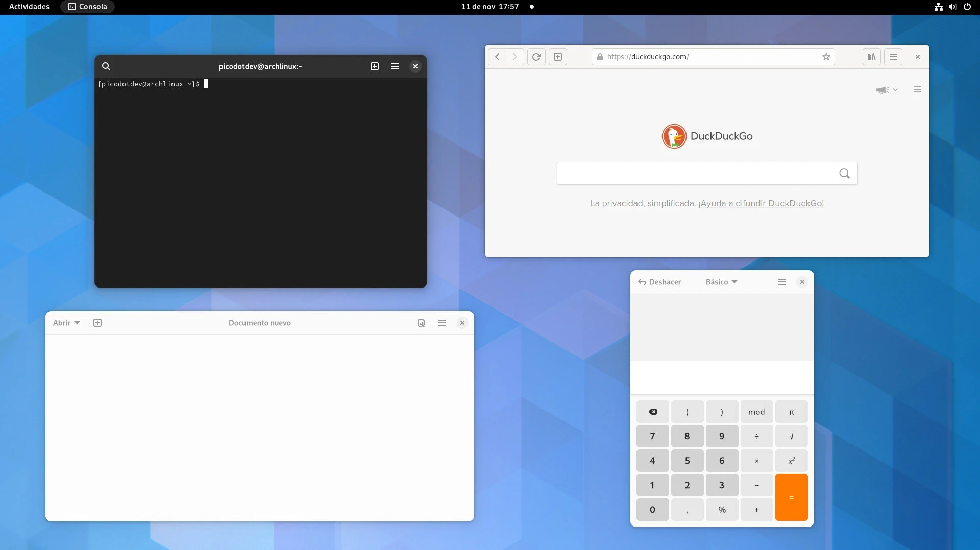980x550 pixels.
Task: Open a new terminal tab
Action: coord(375,66)
